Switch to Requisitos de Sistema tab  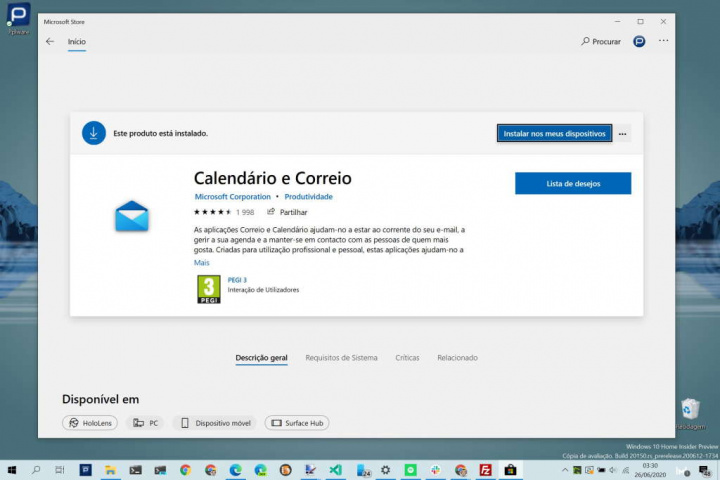tap(341, 358)
